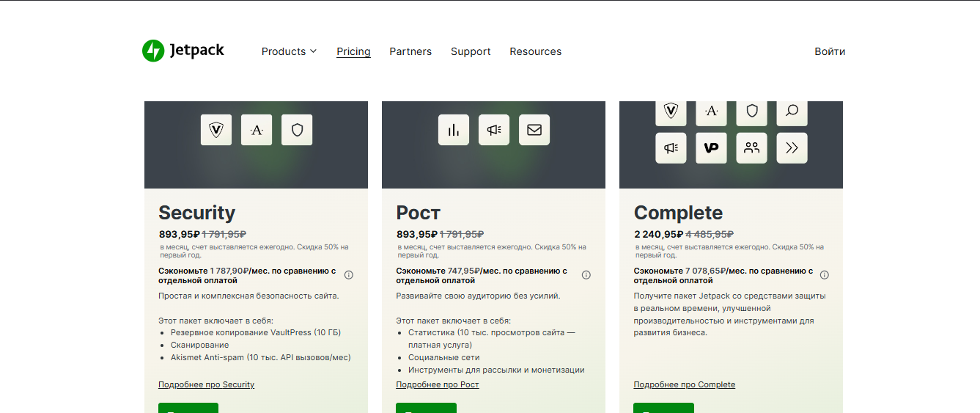Image resolution: width=980 pixels, height=413 pixels.
Task: Click 'Статистика (10 тыс. просмотров' list item
Action: [x=492, y=338]
